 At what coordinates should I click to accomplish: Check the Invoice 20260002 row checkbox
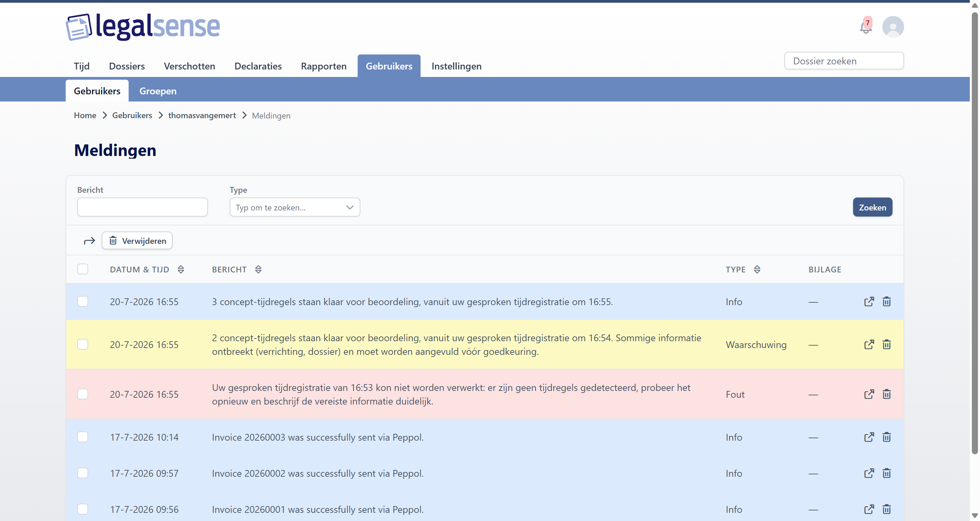[83, 473]
